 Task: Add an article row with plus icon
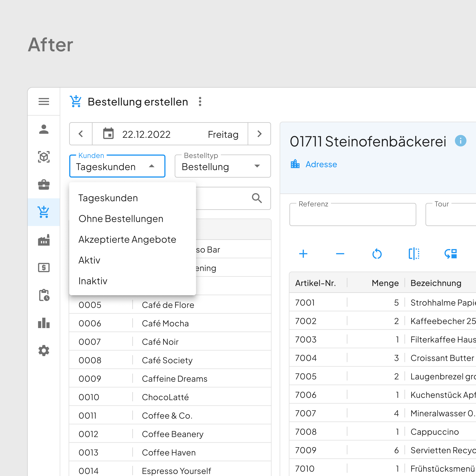pos(303,254)
